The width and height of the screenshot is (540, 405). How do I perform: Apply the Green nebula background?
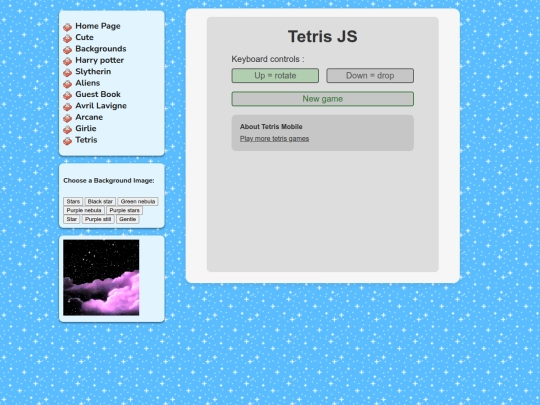pyautogui.click(x=138, y=201)
